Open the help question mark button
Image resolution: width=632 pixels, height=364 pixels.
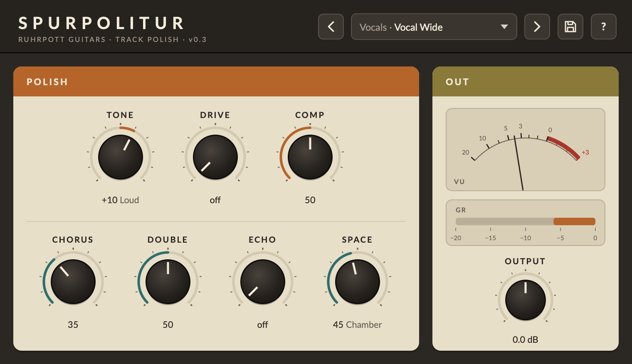pos(604,27)
